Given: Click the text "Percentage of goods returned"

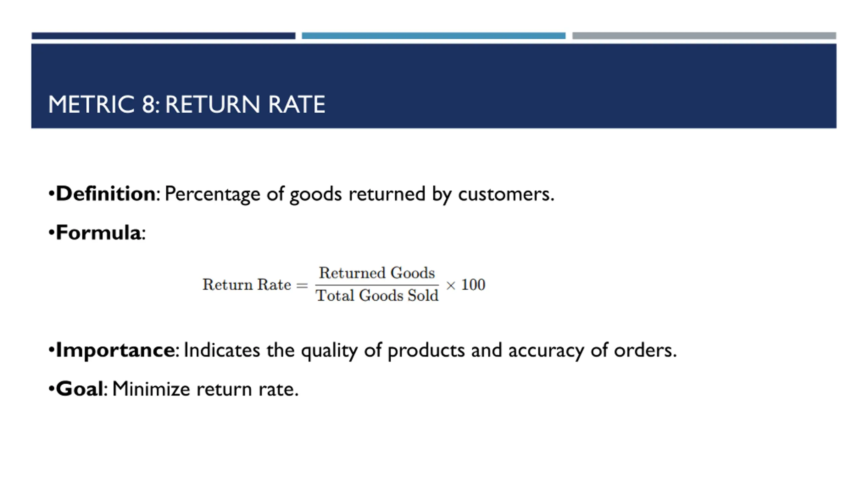Looking at the screenshot, I should click(x=295, y=195).
